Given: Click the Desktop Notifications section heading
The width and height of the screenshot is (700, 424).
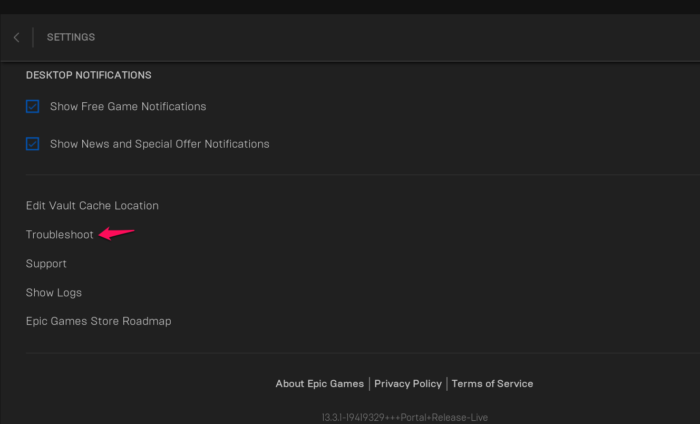Looking at the screenshot, I should click(x=88, y=75).
